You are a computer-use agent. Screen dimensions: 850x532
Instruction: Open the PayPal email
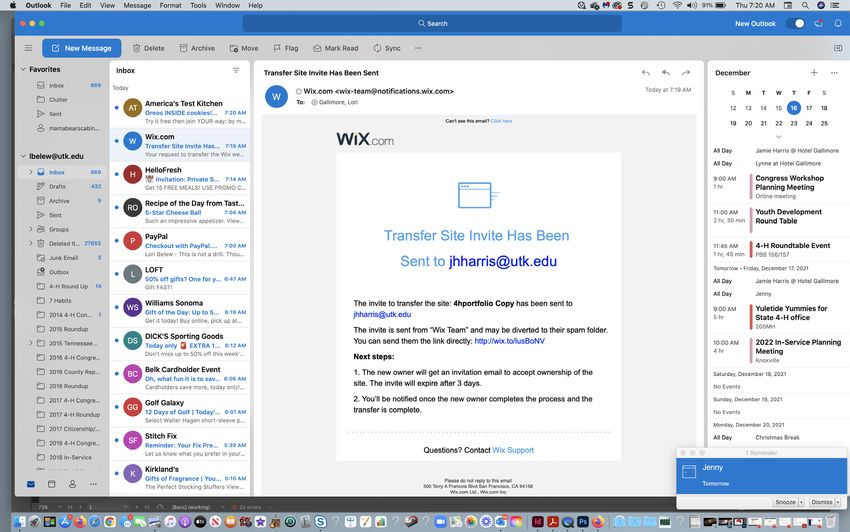(x=180, y=245)
